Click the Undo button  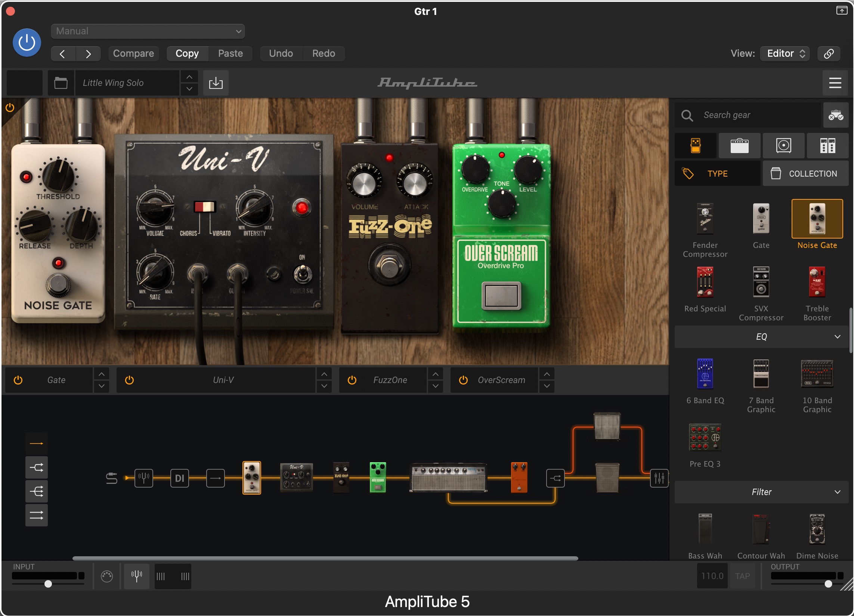pos(281,53)
